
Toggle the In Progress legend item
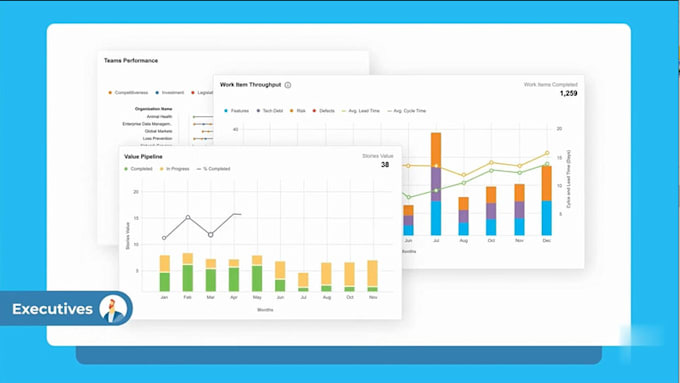coord(174,169)
